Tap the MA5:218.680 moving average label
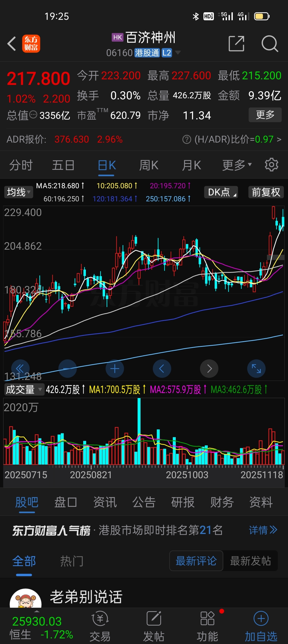Image resolution: width=288 pixels, height=644 pixels. [x=60, y=186]
